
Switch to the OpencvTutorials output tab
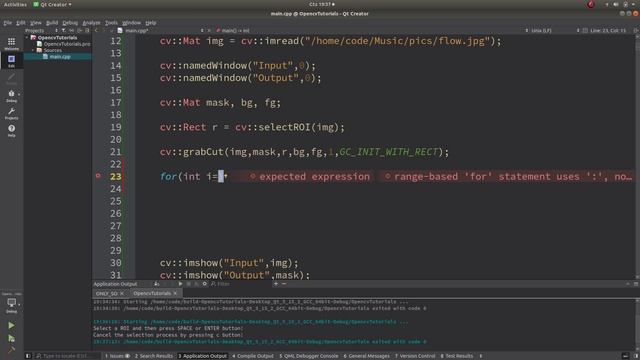click(x=152, y=293)
